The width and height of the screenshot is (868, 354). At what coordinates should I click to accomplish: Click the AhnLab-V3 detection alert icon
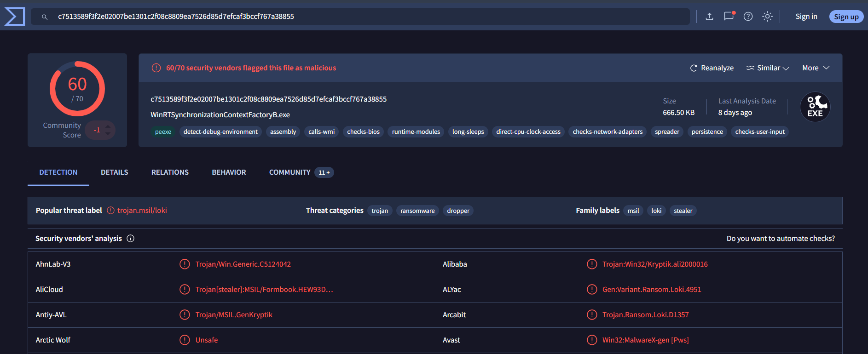[185, 264]
